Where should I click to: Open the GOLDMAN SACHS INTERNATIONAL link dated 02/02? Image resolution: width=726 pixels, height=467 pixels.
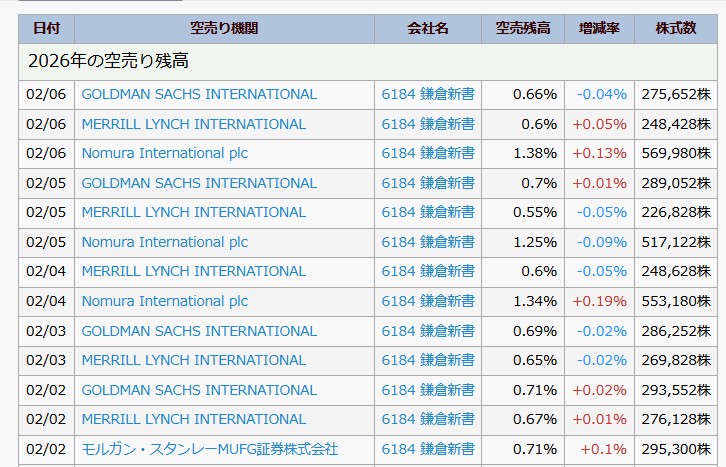pyautogui.click(x=199, y=390)
